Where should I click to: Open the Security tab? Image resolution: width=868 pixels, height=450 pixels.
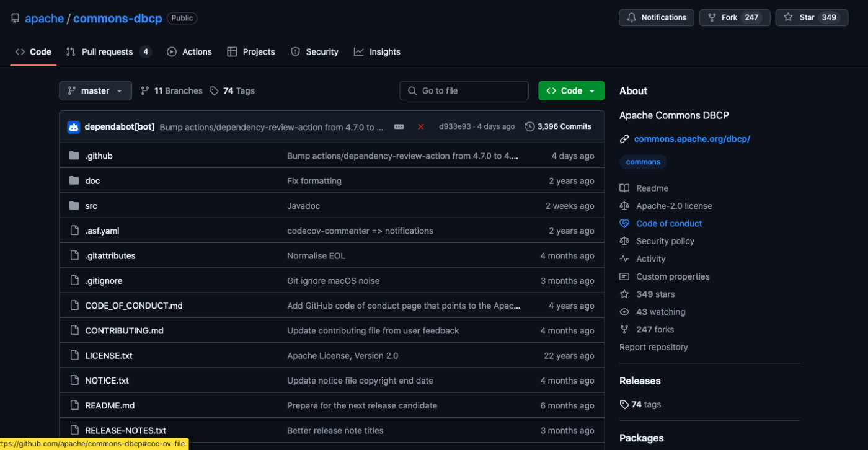coord(315,52)
